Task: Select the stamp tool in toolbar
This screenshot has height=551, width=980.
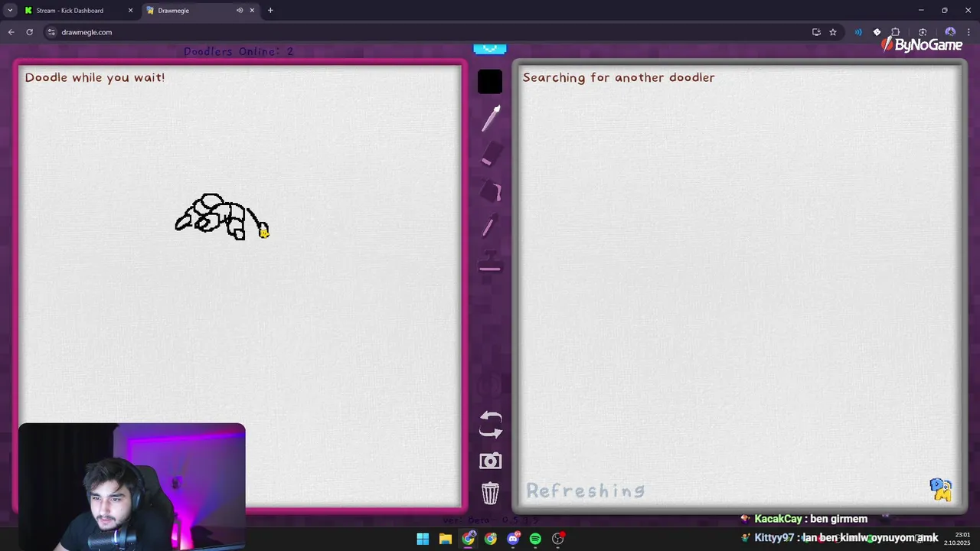Action: pyautogui.click(x=490, y=262)
